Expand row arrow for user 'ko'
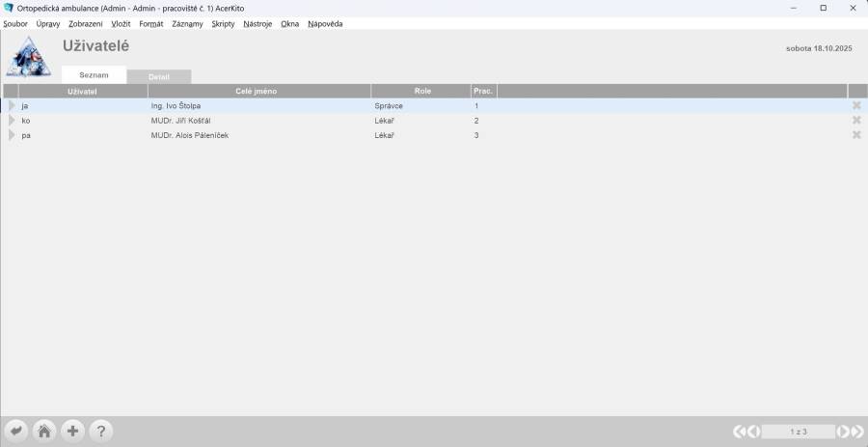This screenshot has height=447, width=868. 12,121
